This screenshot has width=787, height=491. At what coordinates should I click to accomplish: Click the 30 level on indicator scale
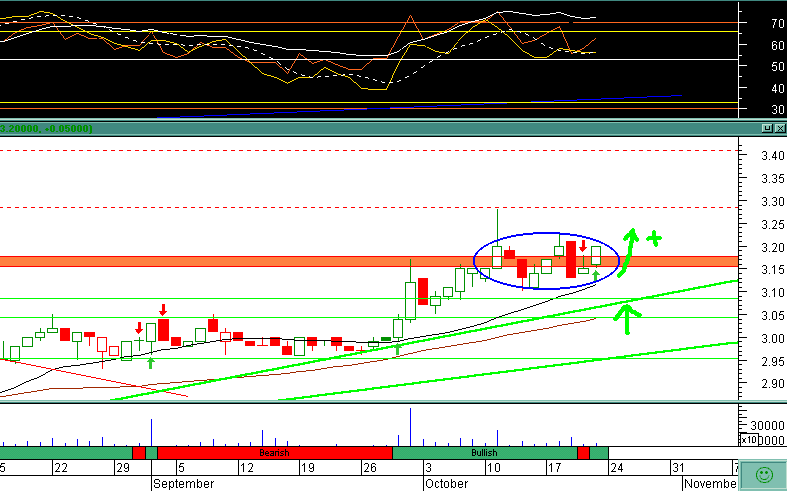click(778, 109)
